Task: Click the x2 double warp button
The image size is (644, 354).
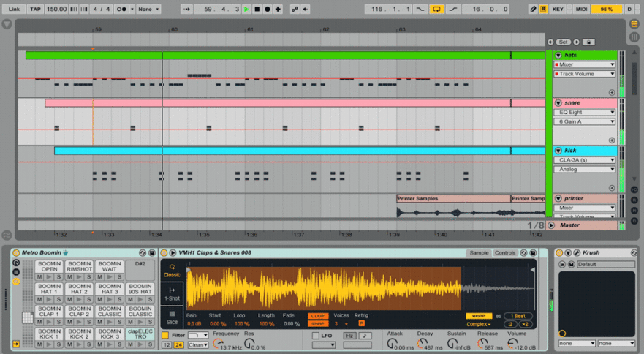Action: (525, 324)
